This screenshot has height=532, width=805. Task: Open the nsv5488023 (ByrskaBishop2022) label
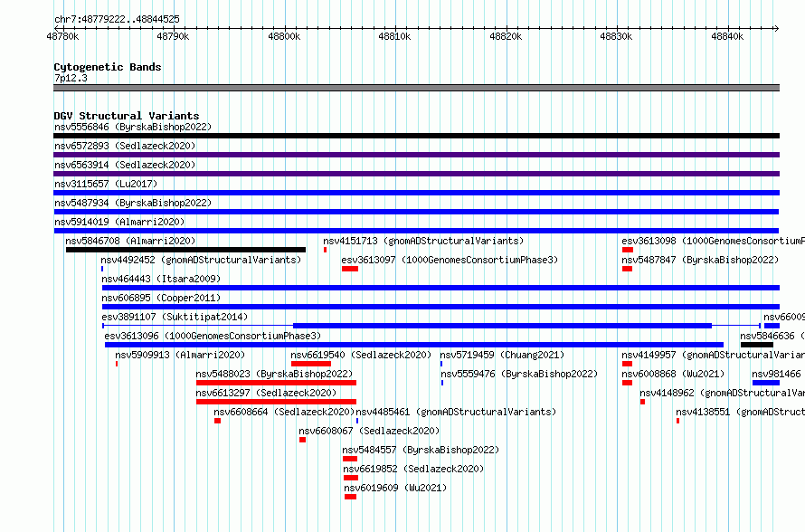click(275, 374)
